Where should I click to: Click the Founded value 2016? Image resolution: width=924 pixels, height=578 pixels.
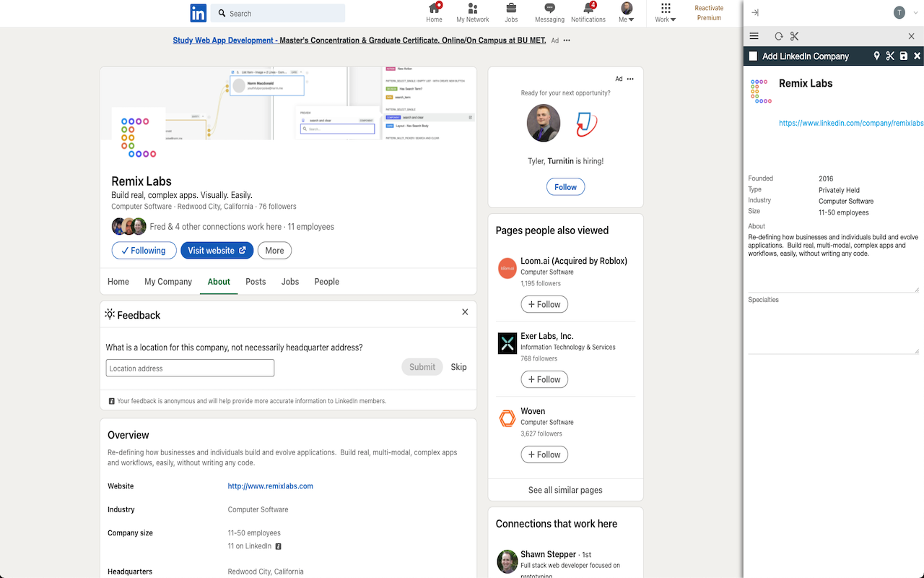point(826,178)
